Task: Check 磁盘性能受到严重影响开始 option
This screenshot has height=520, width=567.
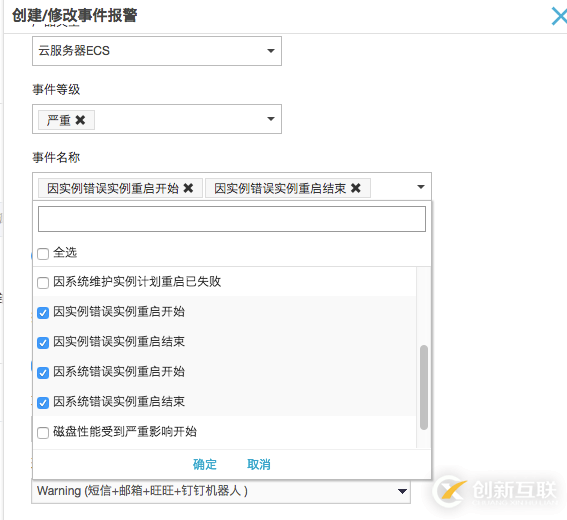Action: pyautogui.click(x=43, y=432)
